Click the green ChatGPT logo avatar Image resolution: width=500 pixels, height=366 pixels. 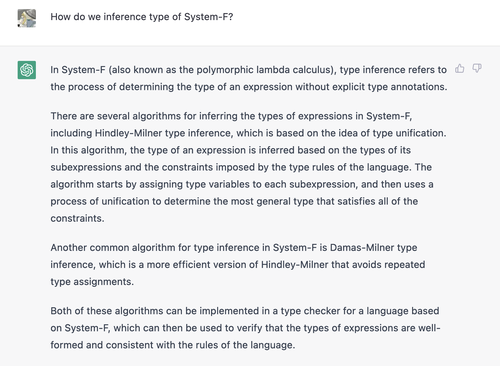pos(27,70)
